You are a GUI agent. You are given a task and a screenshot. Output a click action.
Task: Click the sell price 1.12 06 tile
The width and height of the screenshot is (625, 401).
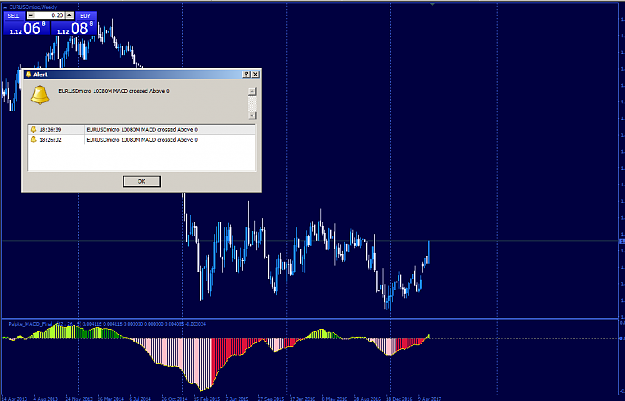tap(27, 28)
